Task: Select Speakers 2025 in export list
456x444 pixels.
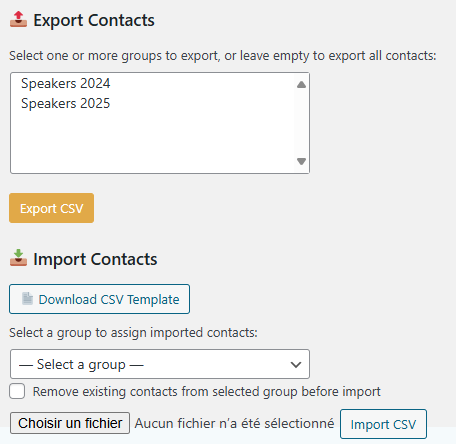Action: pos(65,103)
